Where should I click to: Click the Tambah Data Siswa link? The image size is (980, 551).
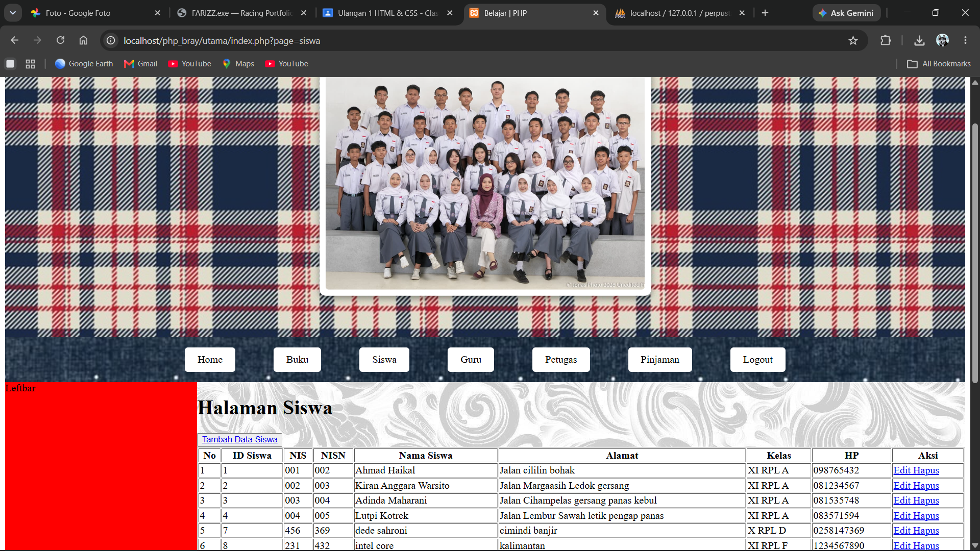(x=240, y=440)
